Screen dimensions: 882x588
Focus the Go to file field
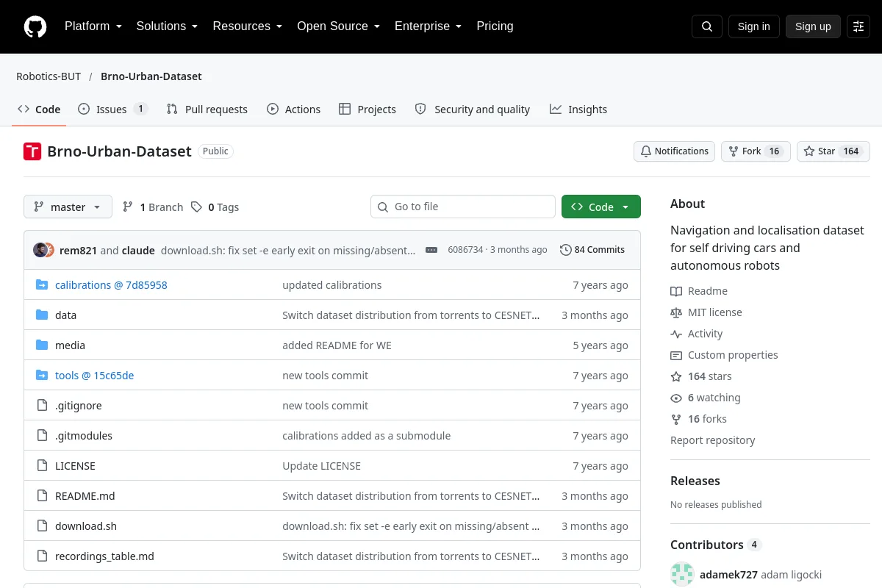tap(463, 207)
